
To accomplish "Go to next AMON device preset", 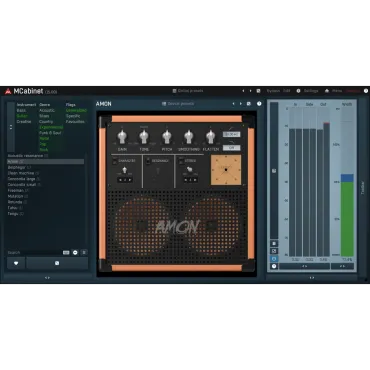I will (241, 104).
